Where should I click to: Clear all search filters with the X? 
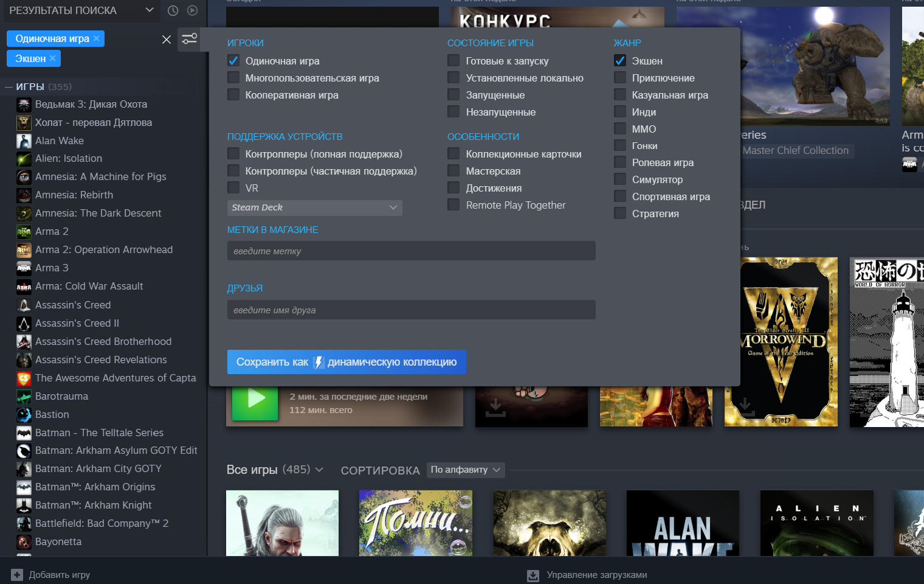click(167, 40)
